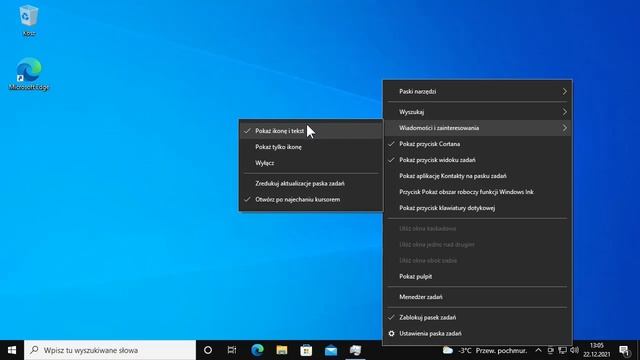Launch Microsoft Edge from the taskbar
The width and height of the screenshot is (640, 360).
[x=257, y=350]
